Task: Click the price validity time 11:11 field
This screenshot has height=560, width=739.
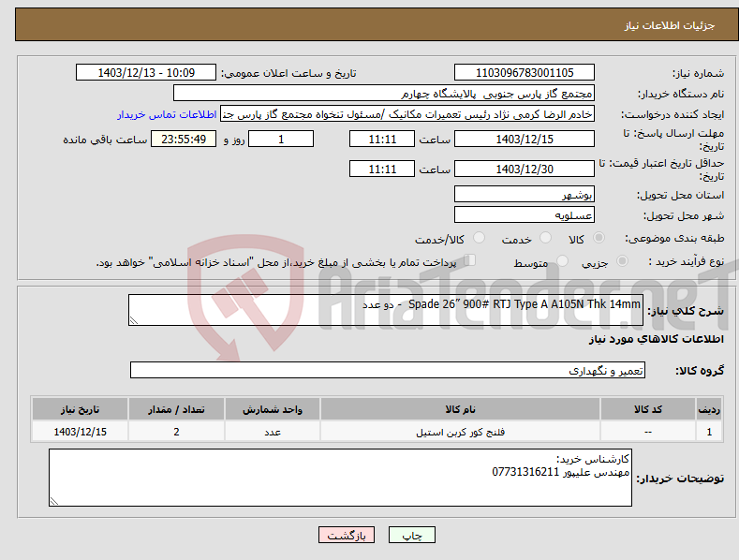Action: click(x=382, y=169)
